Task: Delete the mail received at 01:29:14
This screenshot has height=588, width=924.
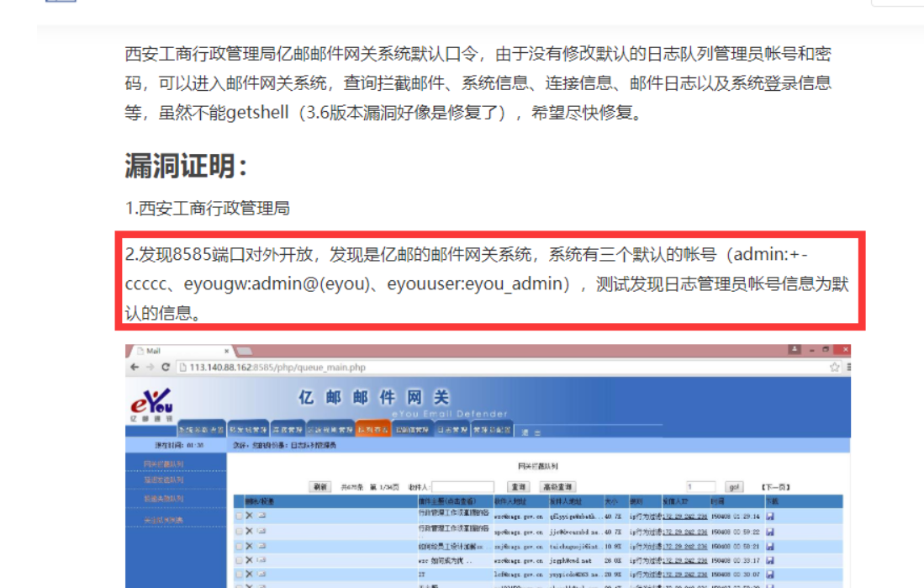Action: click(x=249, y=516)
